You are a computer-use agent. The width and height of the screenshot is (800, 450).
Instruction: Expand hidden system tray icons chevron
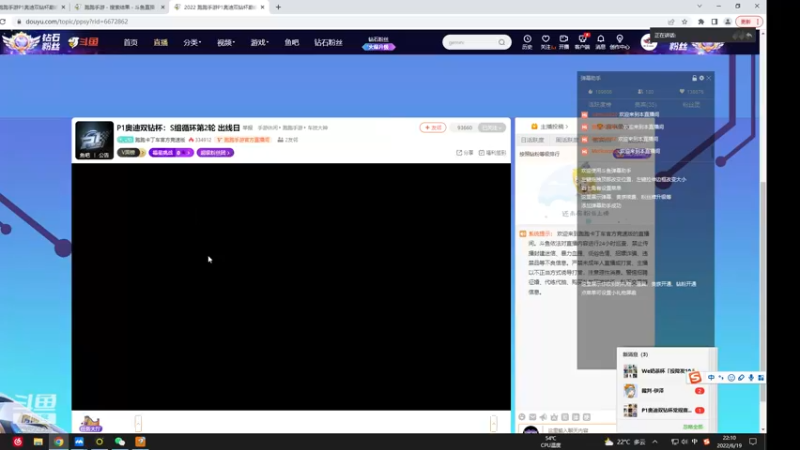click(x=655, y=442)
